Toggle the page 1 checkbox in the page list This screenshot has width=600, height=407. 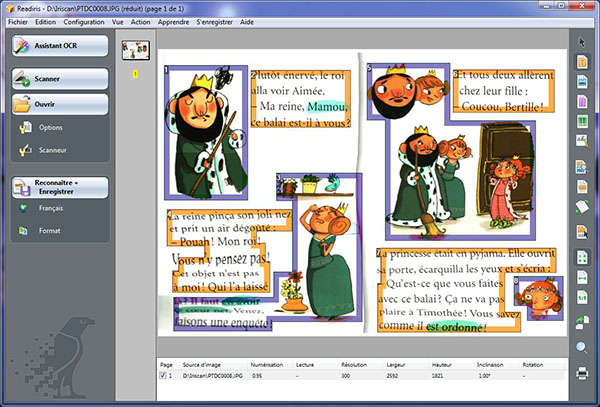point(164,376)
